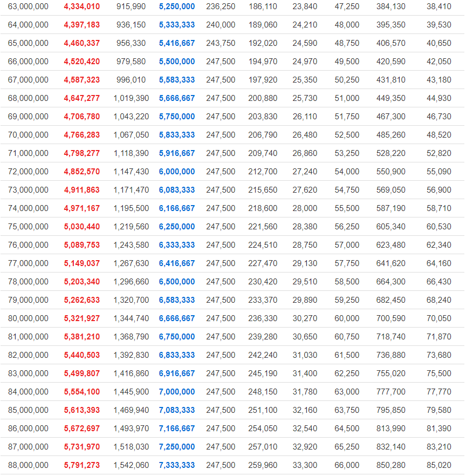The height and width of the screenshot is (476, 466).
Task: Select the red value 5,672,697
Action: click(82, 429)
